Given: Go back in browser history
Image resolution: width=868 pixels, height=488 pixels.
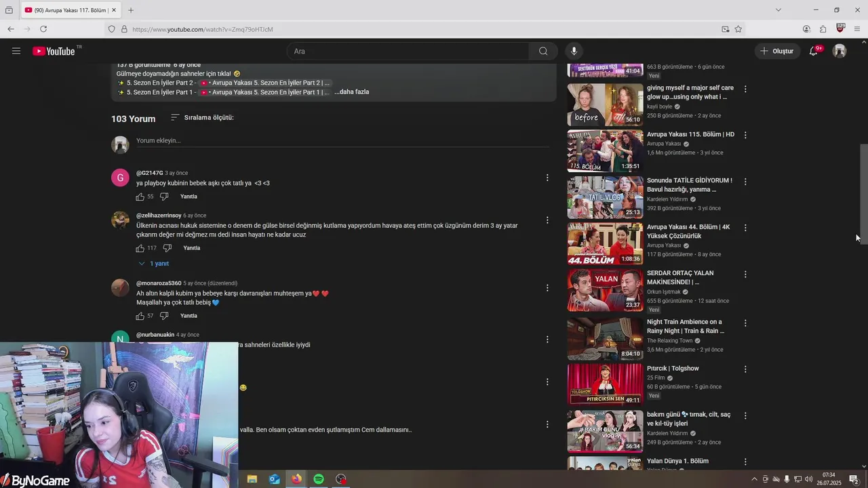Looking at the screenshot, I should pos(11,29).
